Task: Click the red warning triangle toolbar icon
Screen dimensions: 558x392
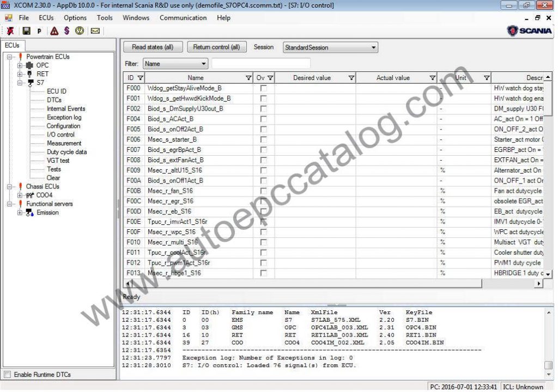Action: coord(53,31)
